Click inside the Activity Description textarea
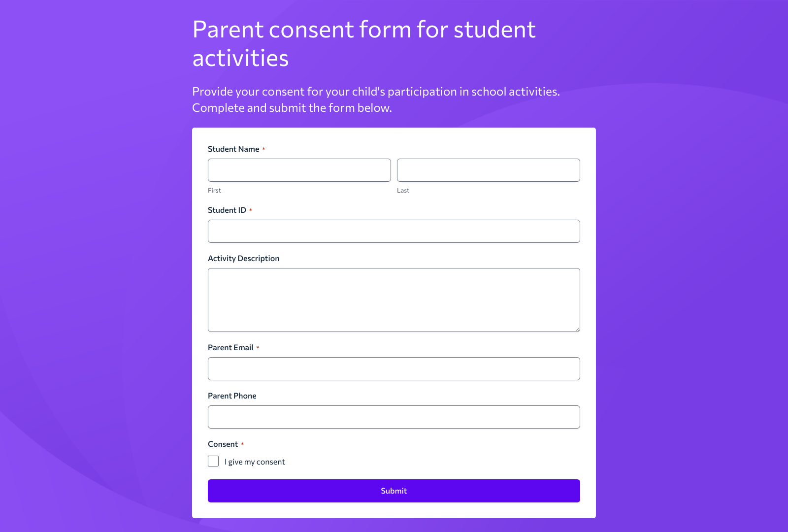The image size is (788, 532). point(394,299)
